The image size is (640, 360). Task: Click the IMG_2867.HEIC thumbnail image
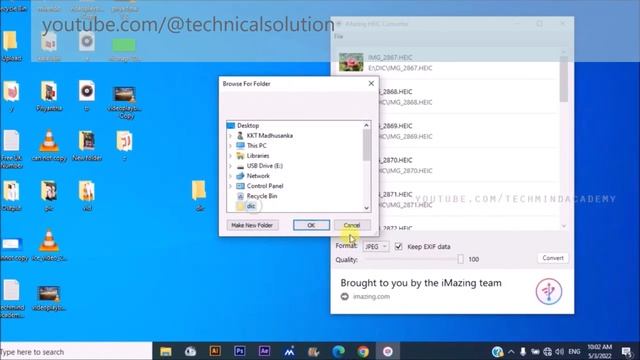(351, 62)
